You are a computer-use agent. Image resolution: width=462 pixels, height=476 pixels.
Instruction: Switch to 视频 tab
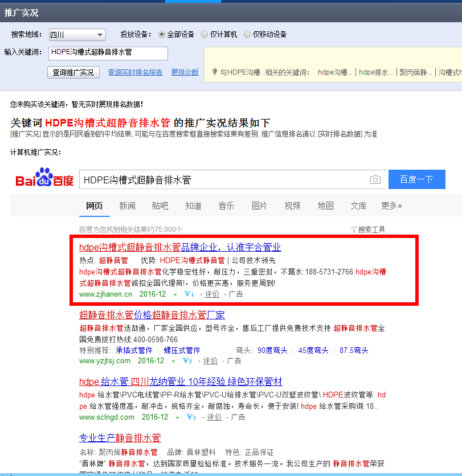(292, 206)
